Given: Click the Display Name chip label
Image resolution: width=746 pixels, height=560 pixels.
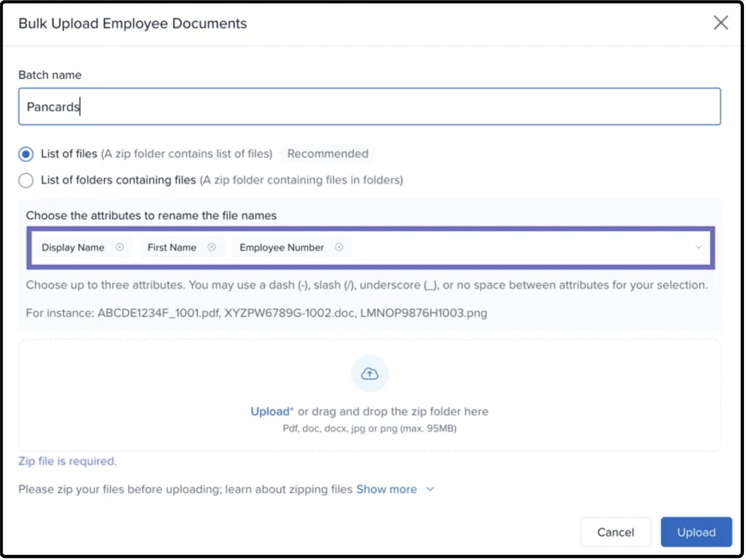Looking at the screenshot, I should point(73,248).
